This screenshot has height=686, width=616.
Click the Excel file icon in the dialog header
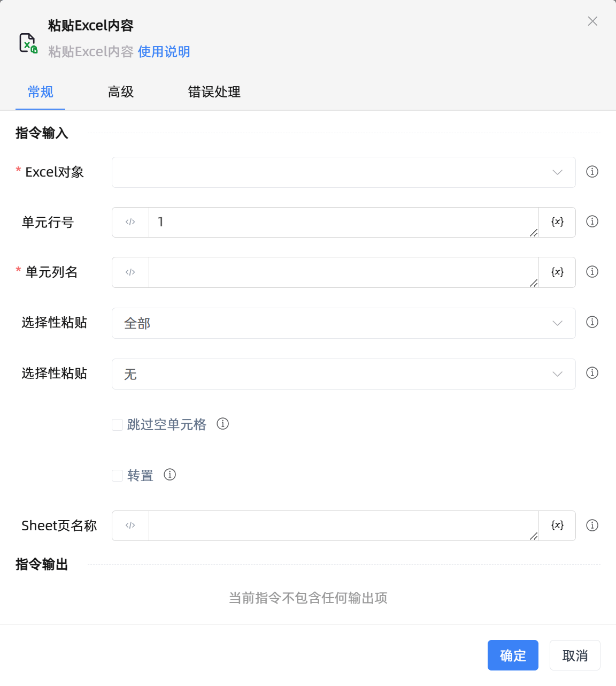point(27,43)
